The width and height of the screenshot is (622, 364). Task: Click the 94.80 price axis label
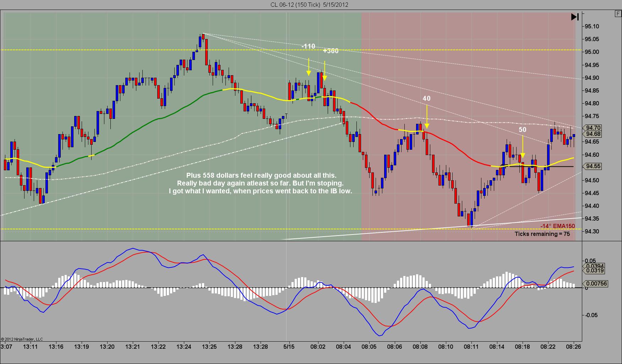tap(591, 104)
